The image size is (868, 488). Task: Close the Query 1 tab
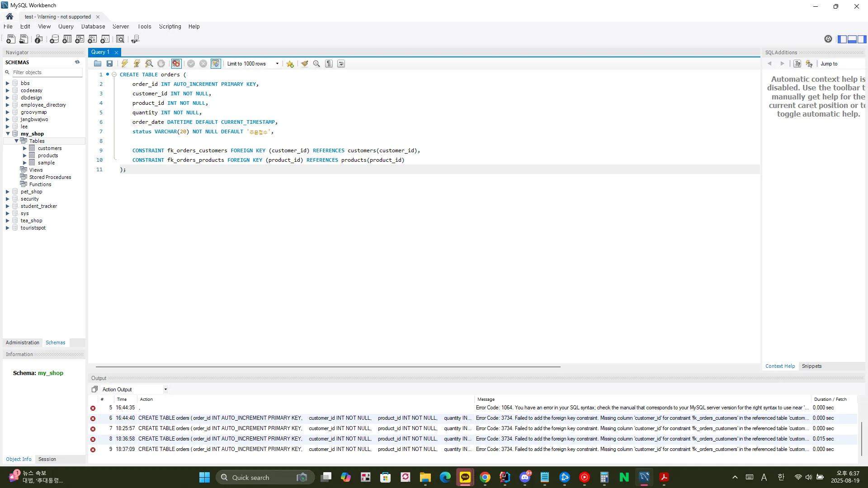pyautogui.click(x=116, y=52)
